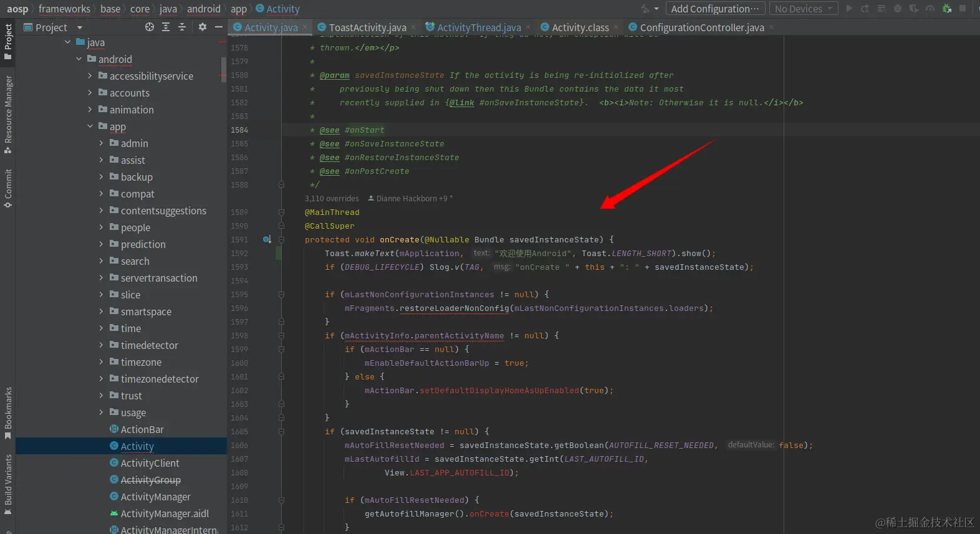Click the aosp breadcrumb
Screen dimensions: 980x534
pyautogui.click(x=17, y=9)
